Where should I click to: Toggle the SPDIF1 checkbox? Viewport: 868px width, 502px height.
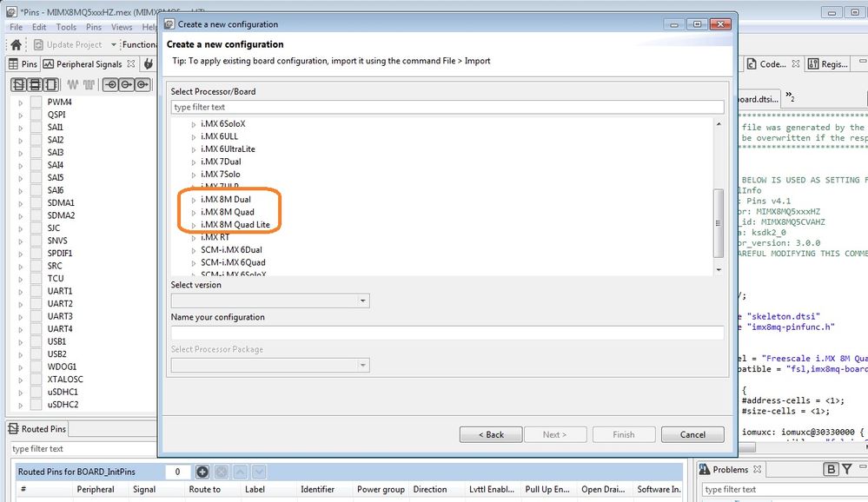point(36,253)
